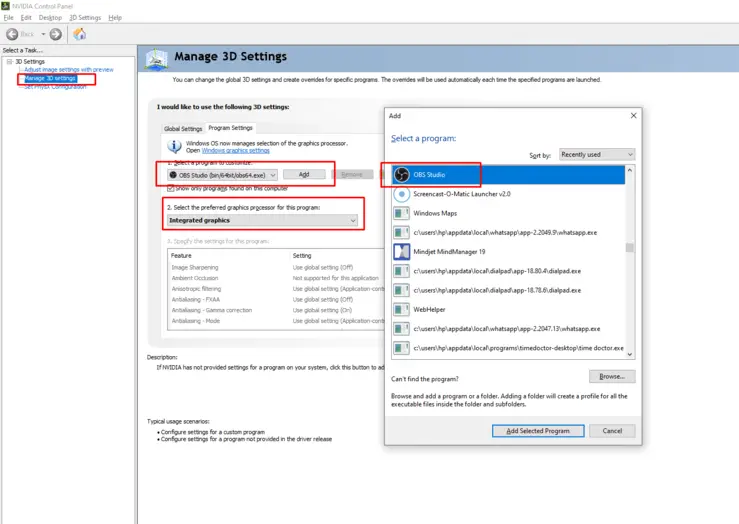
Task: Click the time doctor.exe entry icon
Action: tap(402, 348)
